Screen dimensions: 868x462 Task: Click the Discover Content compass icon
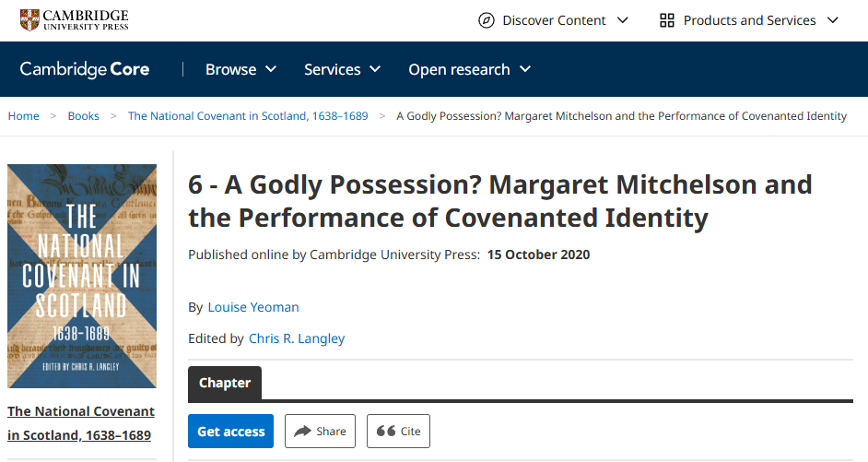point(487,20)
